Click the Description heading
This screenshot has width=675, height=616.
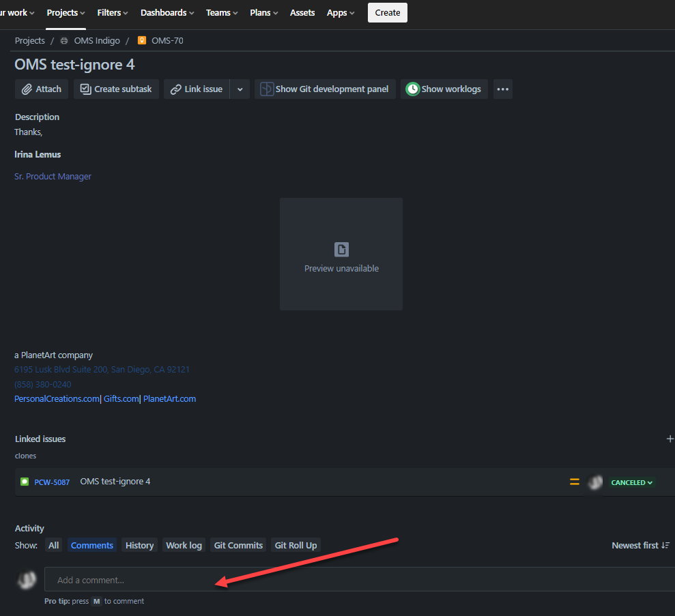(x=37, y=117)
